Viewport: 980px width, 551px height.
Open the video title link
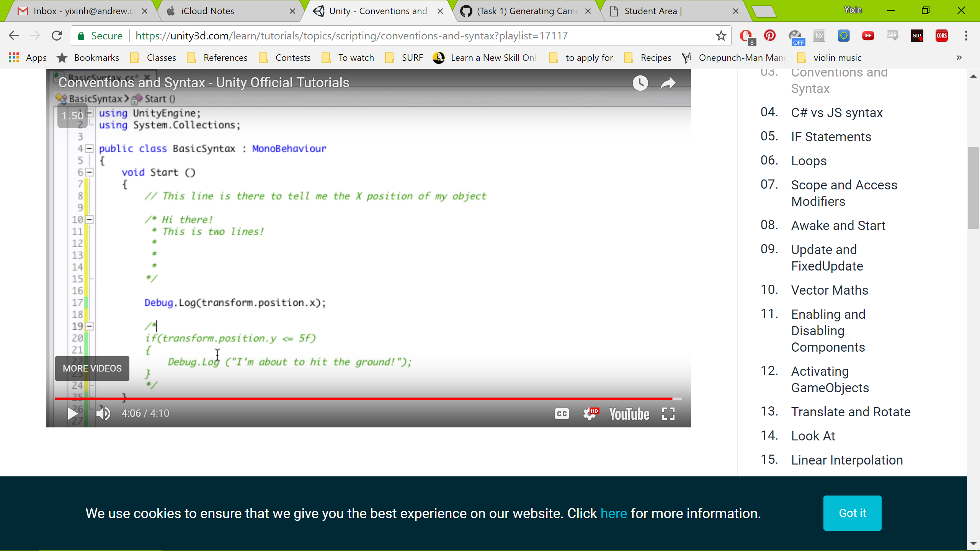click(204, 83)
